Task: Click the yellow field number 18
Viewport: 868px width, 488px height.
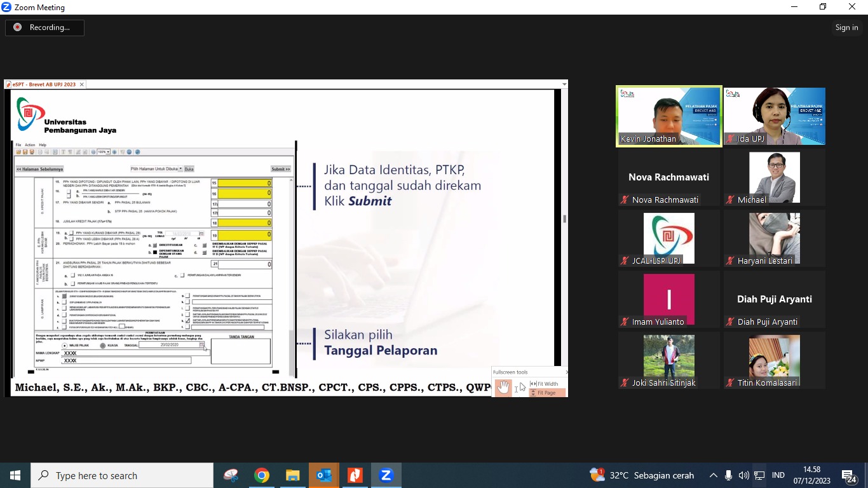Action: pyautogui.click(x=246, y=223)
